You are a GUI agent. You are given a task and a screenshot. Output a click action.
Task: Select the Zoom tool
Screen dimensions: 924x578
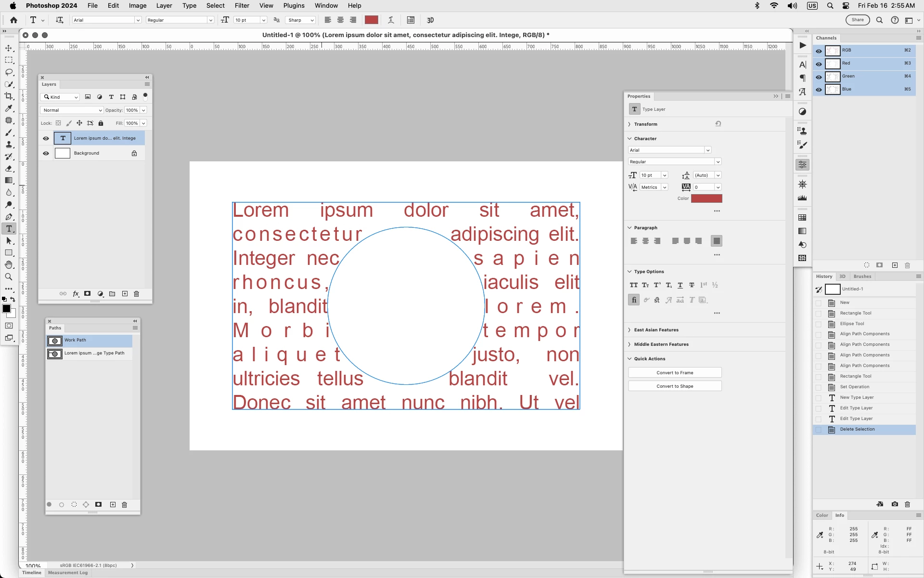(9, 277)
